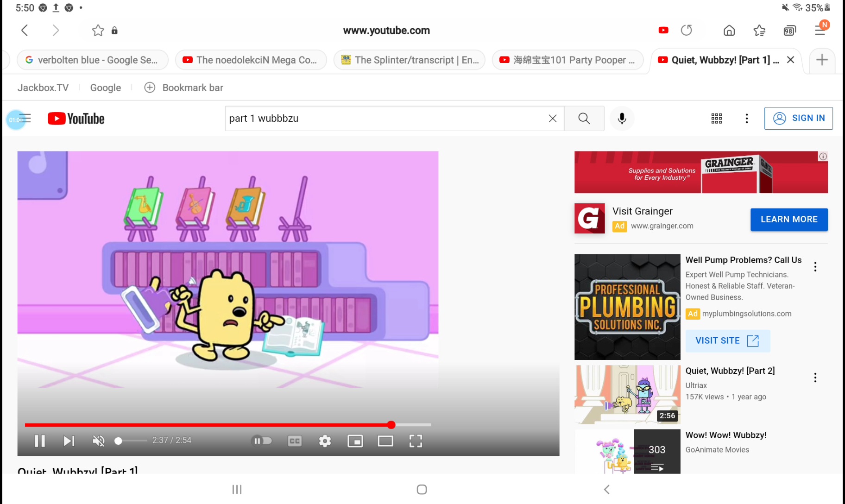Open the Jackbox.TV bookmark
845x504 pixels.
click(x=43, y=88)
